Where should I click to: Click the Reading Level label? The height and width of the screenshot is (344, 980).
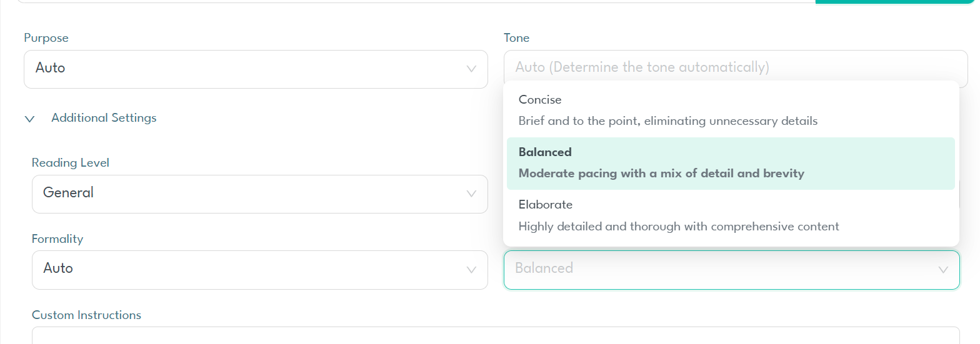[70, 163]
